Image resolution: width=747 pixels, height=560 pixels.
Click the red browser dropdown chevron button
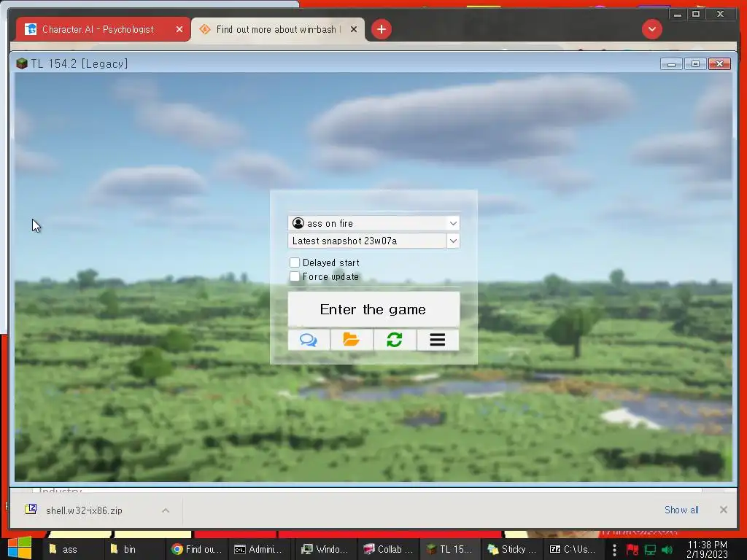651,29
